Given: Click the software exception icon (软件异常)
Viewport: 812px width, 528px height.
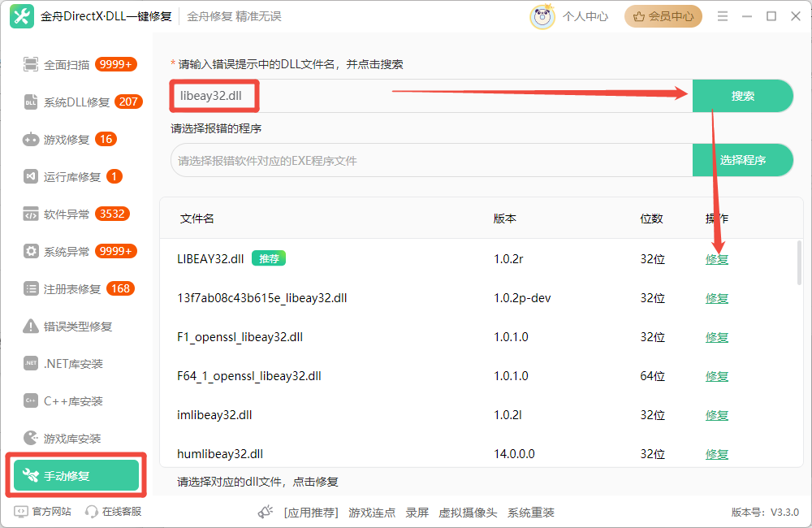Looking at the screenshot, I should pyautogui.click(x=31, y=214).
